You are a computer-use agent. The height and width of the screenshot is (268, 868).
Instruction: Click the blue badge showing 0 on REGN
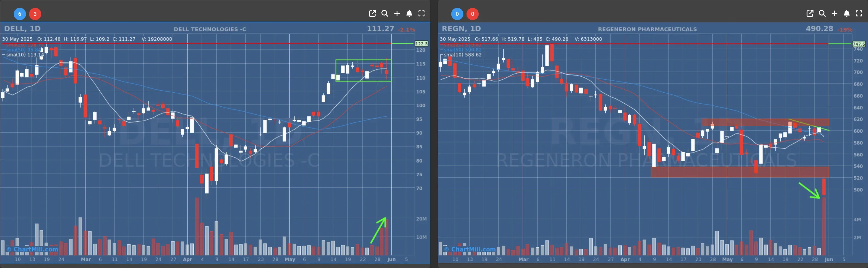[x=457, y=14]
